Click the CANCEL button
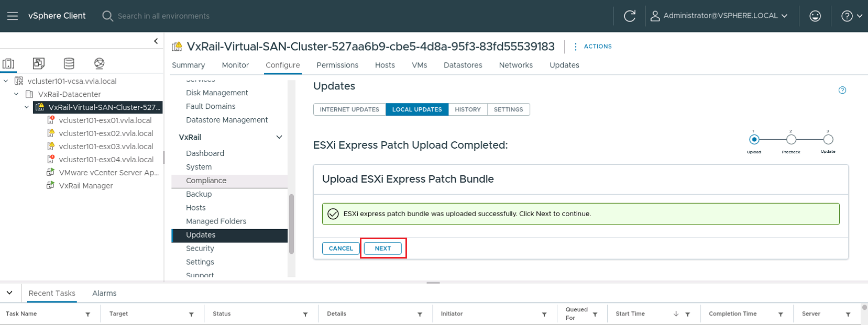The image size is (868, 325). point(341,249)
